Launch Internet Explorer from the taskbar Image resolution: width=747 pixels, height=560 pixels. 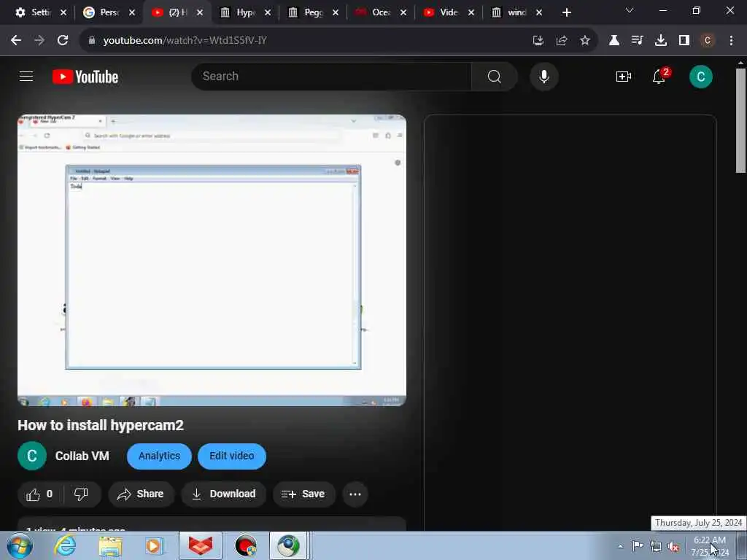(x=65, y=546)
